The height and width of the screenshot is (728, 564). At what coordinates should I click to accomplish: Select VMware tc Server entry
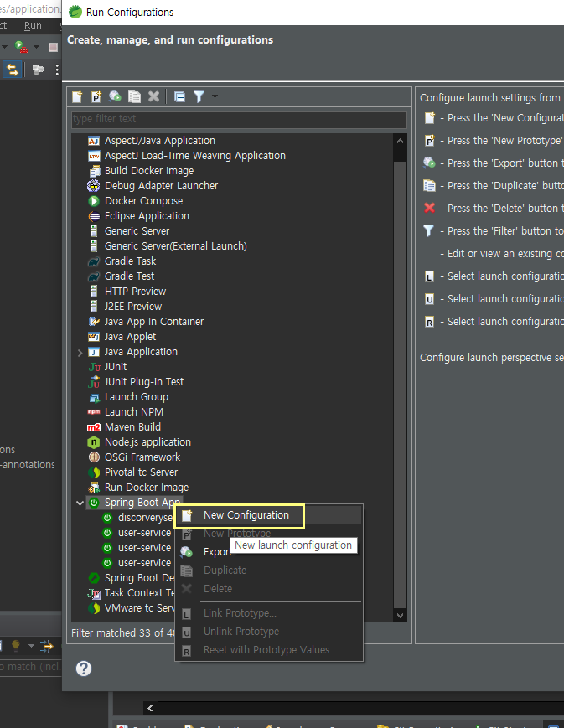click(x=139, y=608)
